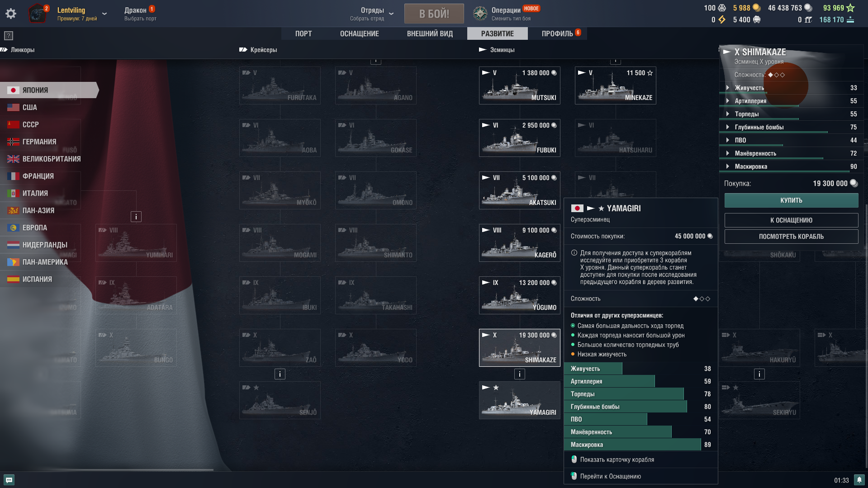Open the info button above Yumihari

[x=136, y=217]
